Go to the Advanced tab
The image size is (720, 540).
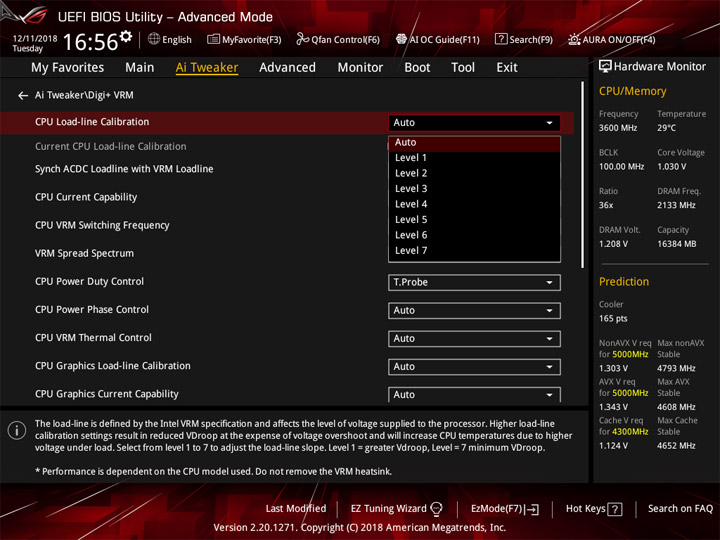click(x=287, y=68)
